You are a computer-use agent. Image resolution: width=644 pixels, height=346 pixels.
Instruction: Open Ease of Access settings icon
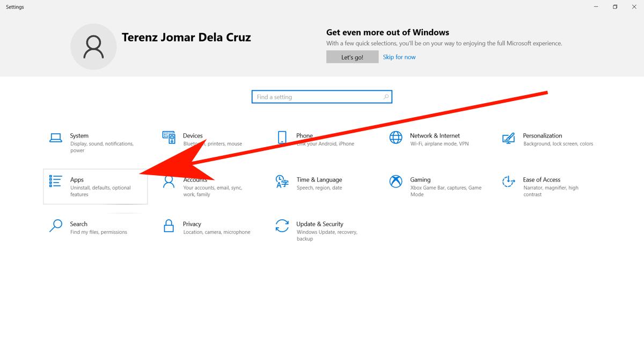coord(508,182)
